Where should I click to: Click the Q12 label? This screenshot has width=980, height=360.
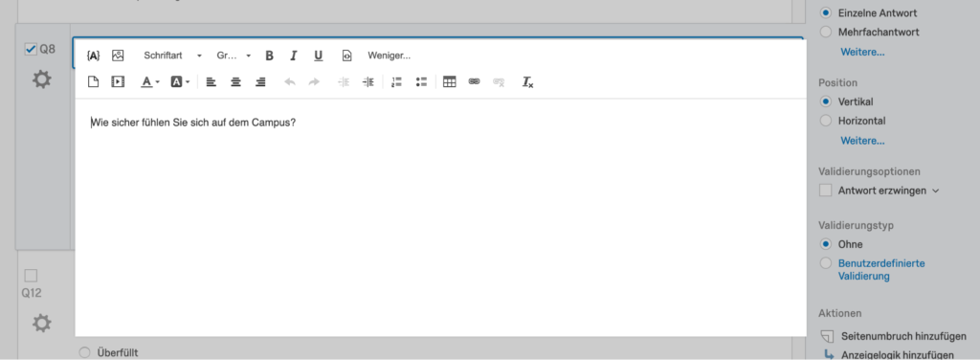click(x=32, y=293)
